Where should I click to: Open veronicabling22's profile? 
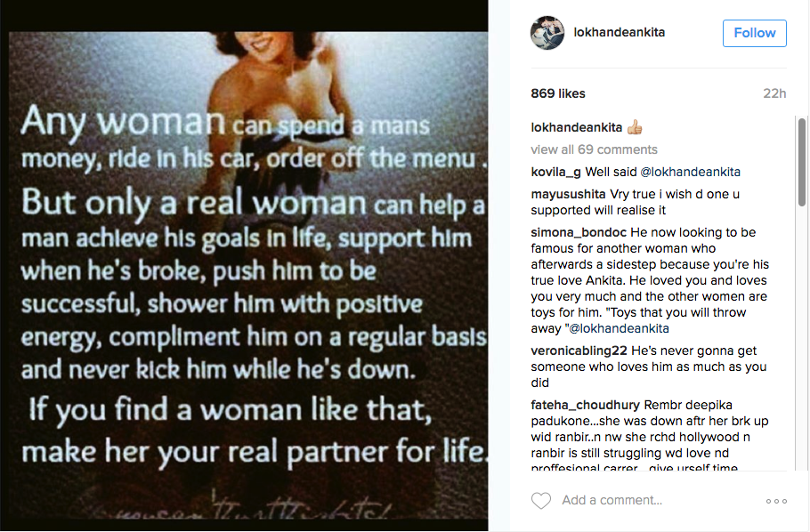(579, 351)
